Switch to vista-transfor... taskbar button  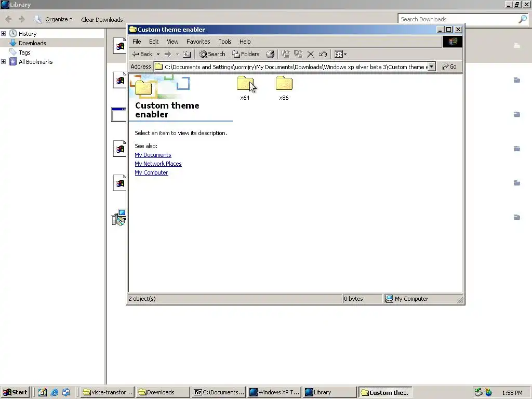tap(108, 393)
